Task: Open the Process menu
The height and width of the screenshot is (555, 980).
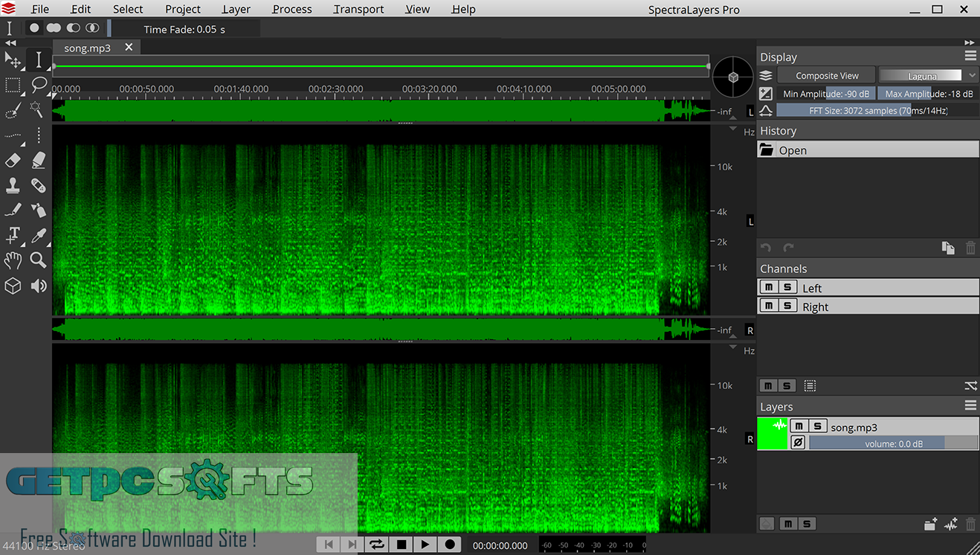Action: tap(292, 9)
